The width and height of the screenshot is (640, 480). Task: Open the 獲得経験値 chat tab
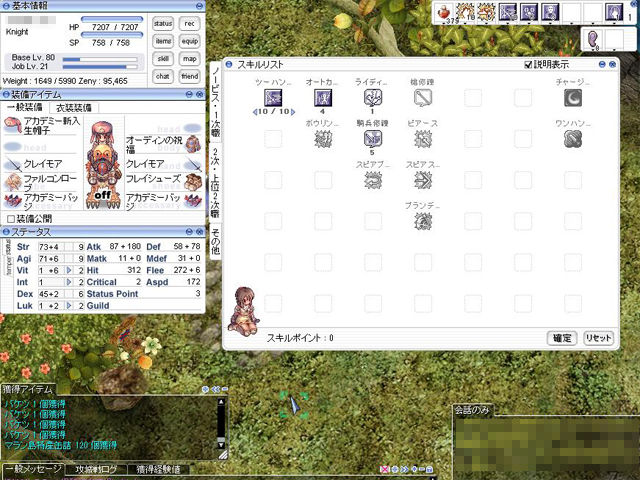(x=158, y=470)
